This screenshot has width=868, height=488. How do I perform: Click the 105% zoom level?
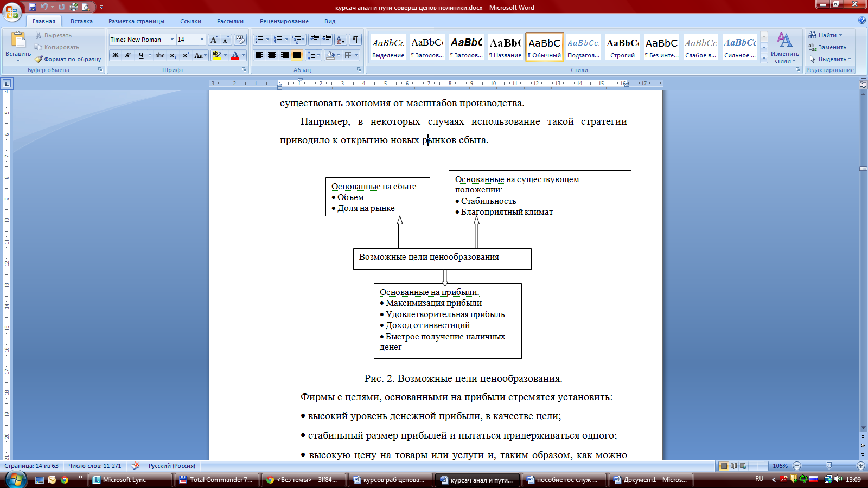click(x=780, y=466)
